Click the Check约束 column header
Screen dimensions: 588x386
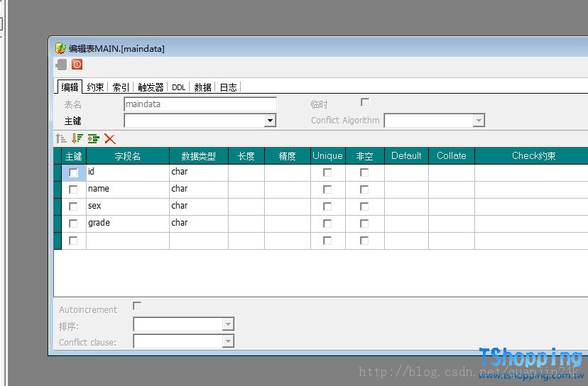531,156
